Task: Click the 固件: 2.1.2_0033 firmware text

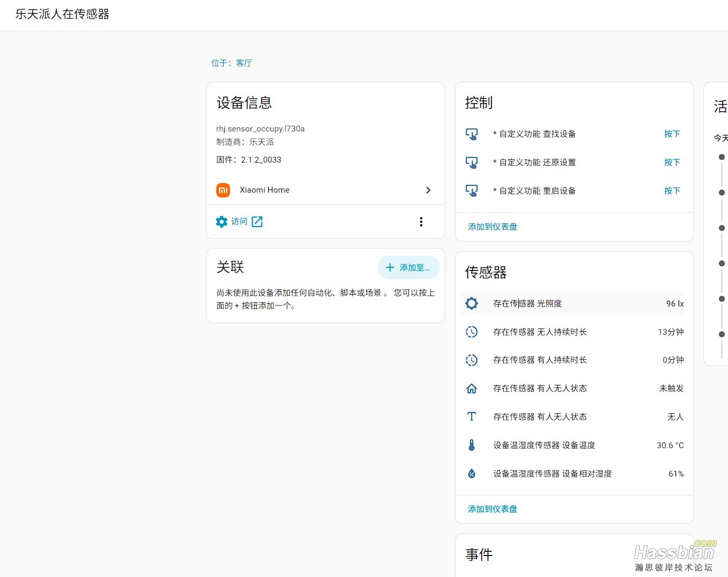Action: point(248,160)
